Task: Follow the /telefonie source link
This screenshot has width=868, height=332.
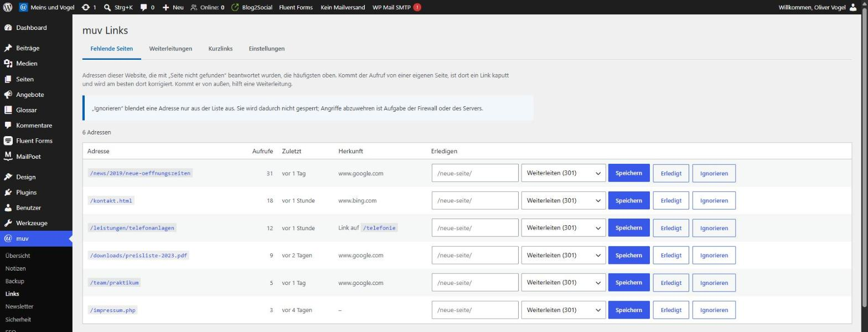Action: click(x=380, y=228)
